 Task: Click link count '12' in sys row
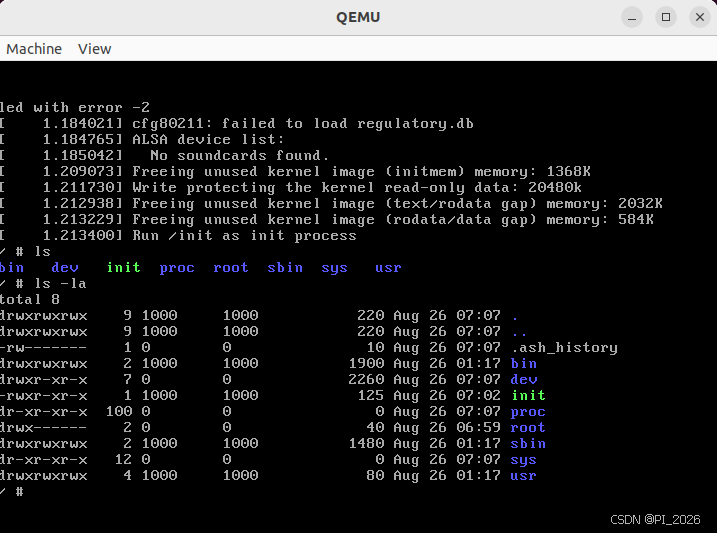point(123,459)
